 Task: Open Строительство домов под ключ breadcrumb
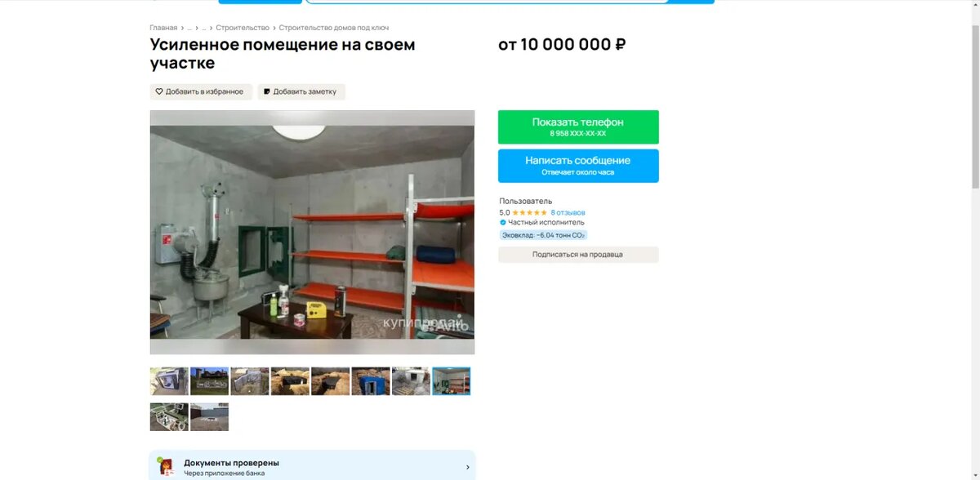[x=334, y=28]
